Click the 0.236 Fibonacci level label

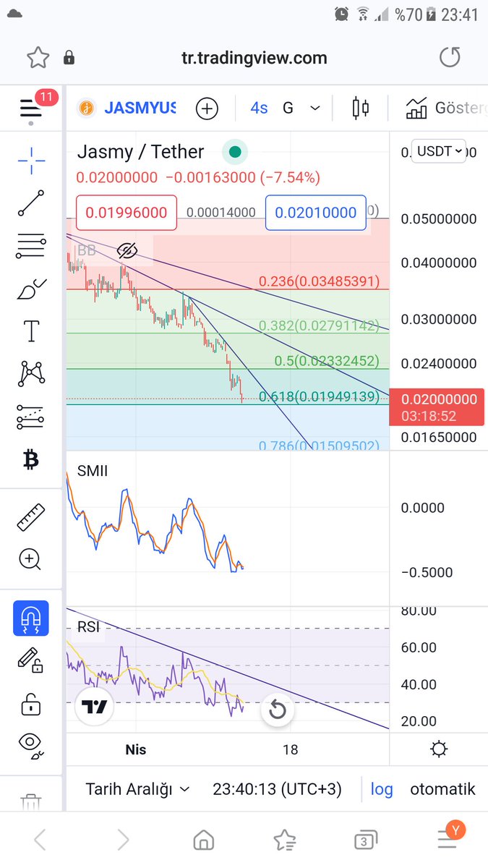click(319, 281)
